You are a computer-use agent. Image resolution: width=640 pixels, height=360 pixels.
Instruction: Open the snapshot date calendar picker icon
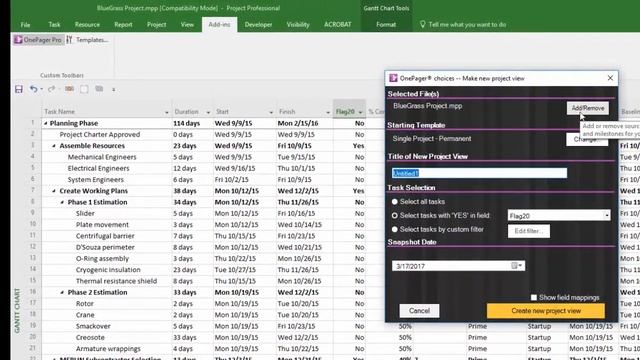517,266
